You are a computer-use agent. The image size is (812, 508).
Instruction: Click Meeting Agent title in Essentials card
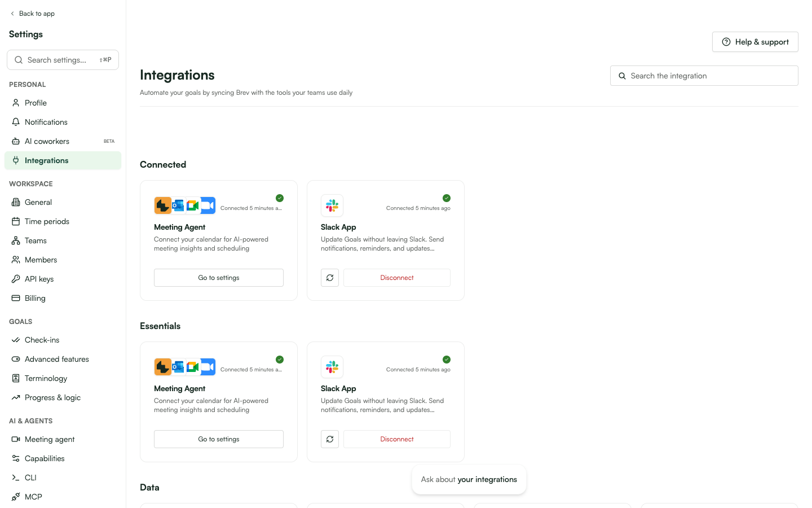click(x=179, y=388)
